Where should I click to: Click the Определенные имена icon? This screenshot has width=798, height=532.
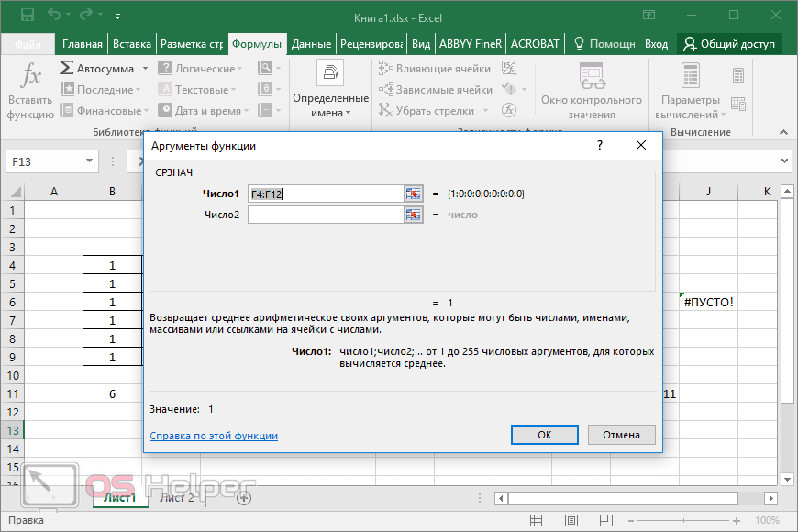(x=330, y=74)
